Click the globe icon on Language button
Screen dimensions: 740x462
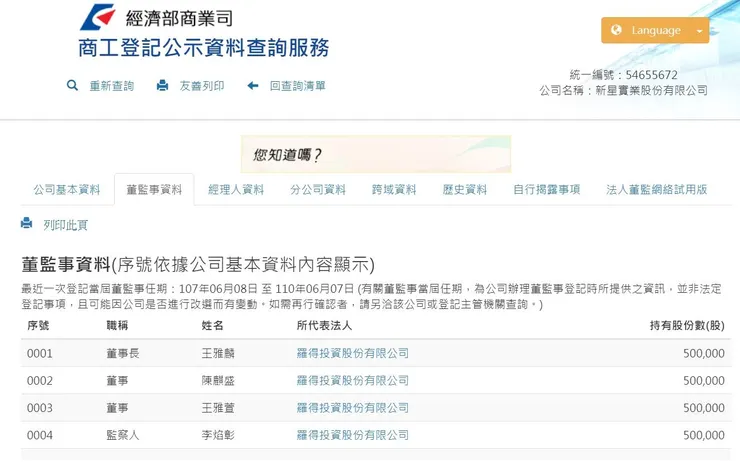pos(616,30)
